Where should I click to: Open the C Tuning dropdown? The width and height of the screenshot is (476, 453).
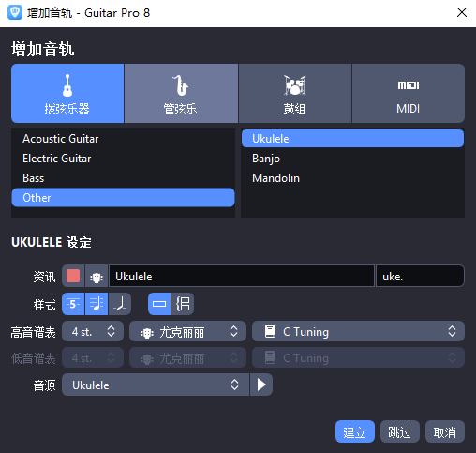358,331
